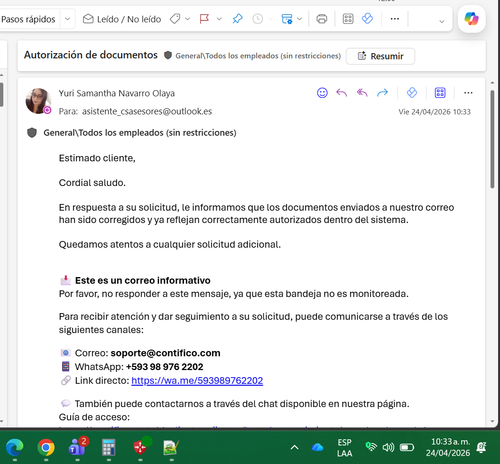Open Wi-Fi network tray icon
Viewport: 500px width, 464px height.
coord(371,447)
